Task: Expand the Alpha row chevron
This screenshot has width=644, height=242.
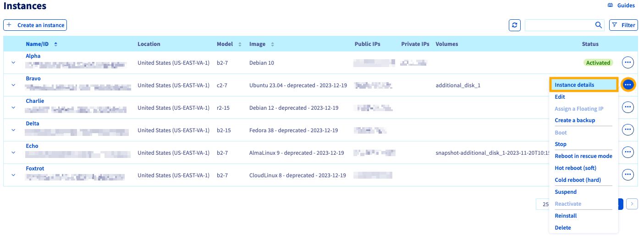Action: pos(13,62)
